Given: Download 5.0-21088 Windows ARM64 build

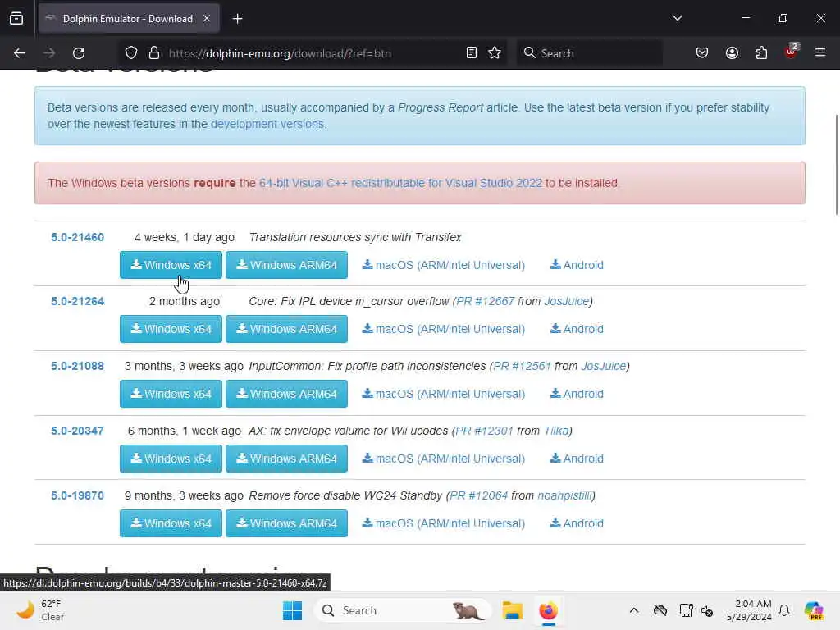Looking at the screenshot, I should point(286,394).
